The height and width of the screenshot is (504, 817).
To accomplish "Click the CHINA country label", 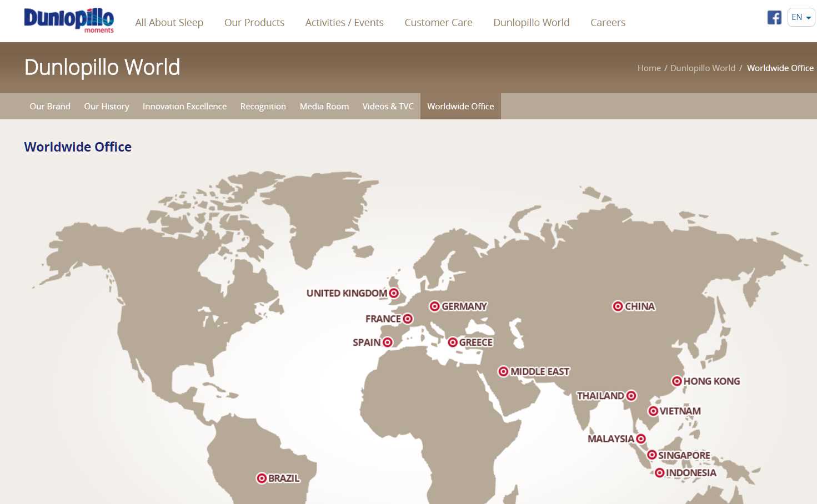I will [x=640, y=306].
